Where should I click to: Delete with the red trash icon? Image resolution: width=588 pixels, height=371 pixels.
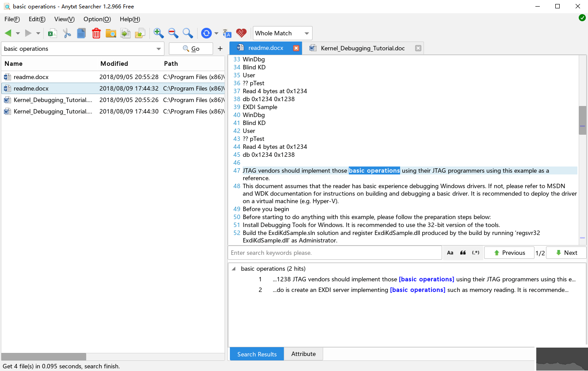pos(96,33)
